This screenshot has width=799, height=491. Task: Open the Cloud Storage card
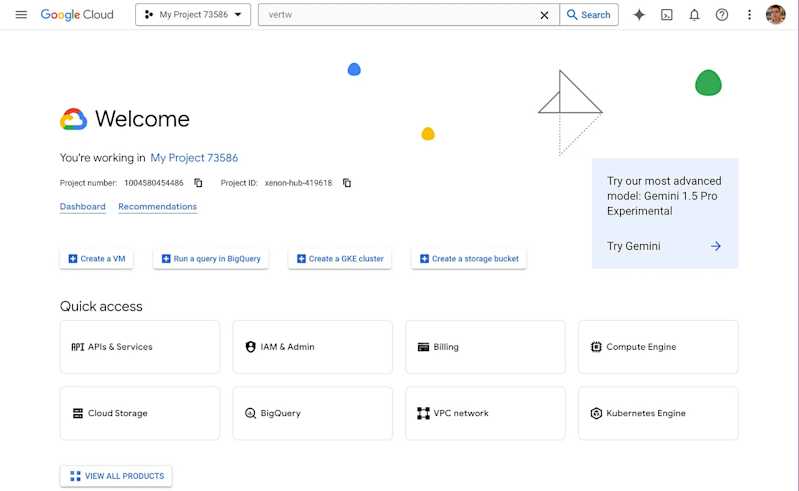click(x=140, y=413)
